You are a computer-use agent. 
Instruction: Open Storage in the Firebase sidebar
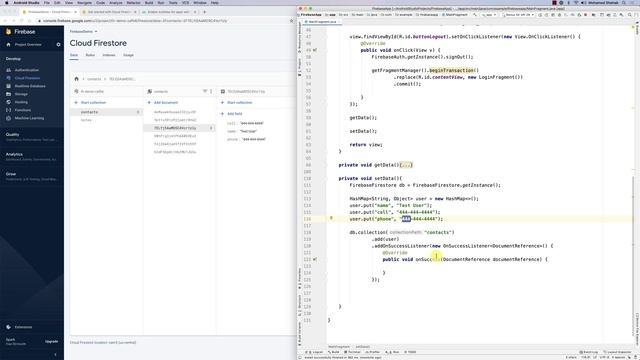tap(21, 94)
